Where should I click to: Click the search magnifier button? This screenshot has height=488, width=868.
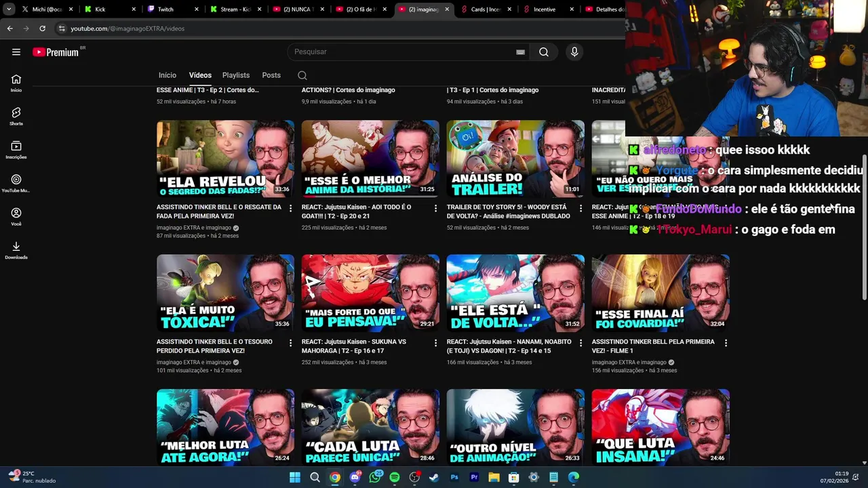click(x=544, y=52)
